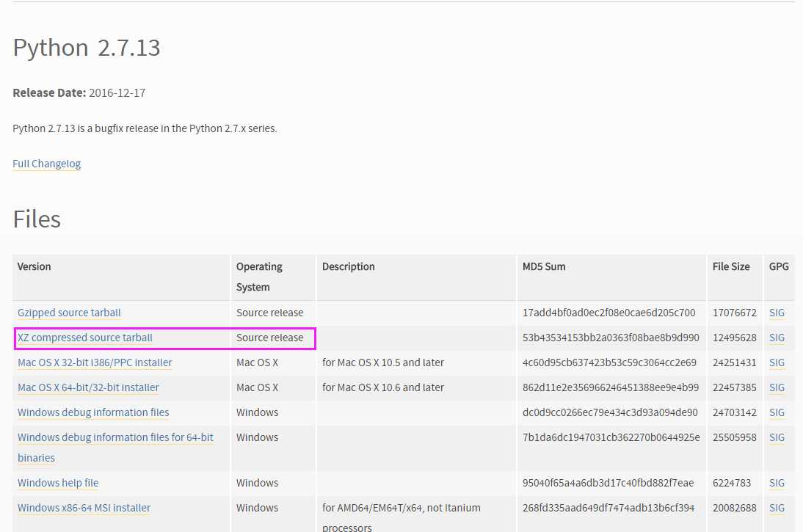Click the Files section heading

(x=37, y=219)
